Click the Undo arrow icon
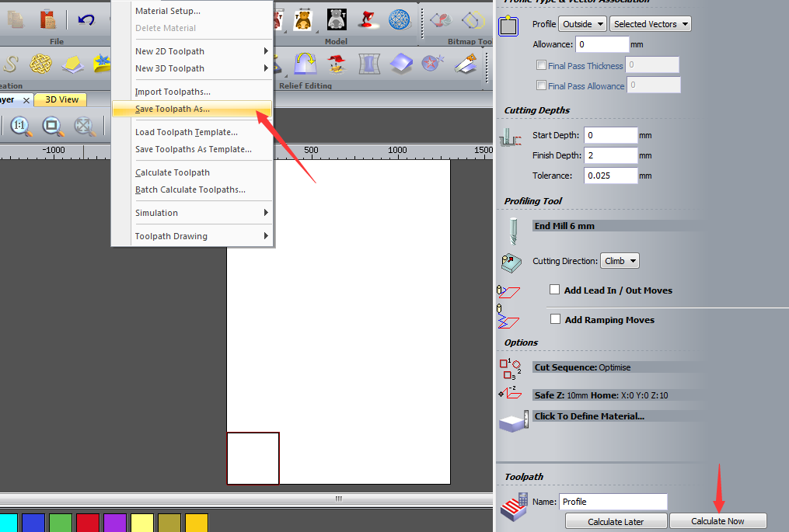Screen dimensions: 789x532 (x=86, y=19)
